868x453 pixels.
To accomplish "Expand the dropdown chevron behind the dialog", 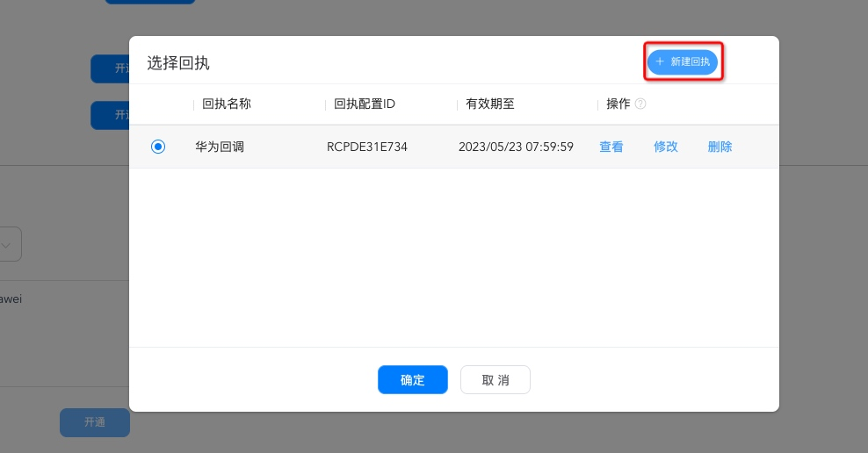I will tap(7, 245).
